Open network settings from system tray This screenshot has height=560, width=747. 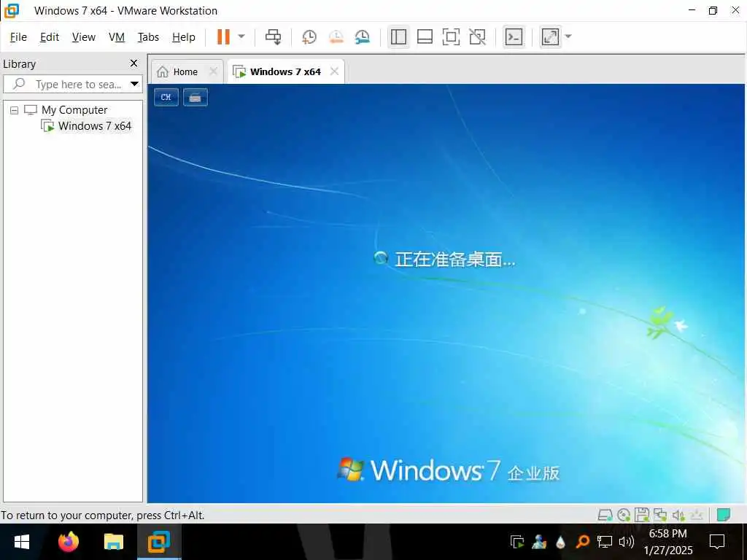point(605,542)
